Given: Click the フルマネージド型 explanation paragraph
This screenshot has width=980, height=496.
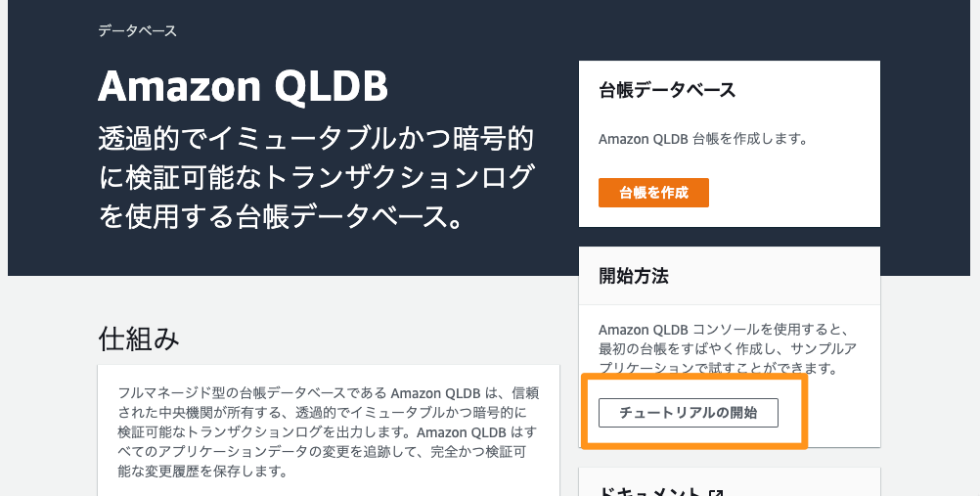Looking at the screenshot, I should (328, 432).
